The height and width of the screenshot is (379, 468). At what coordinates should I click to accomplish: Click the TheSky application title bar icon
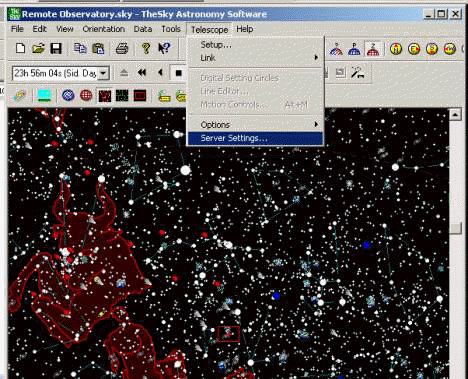pos(15,14)
